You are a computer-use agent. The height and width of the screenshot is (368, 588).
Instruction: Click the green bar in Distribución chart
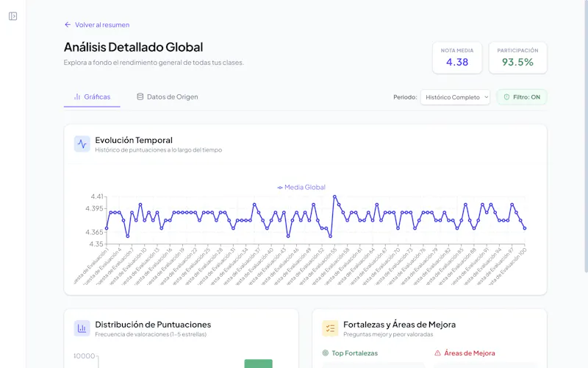pos(259,364)
